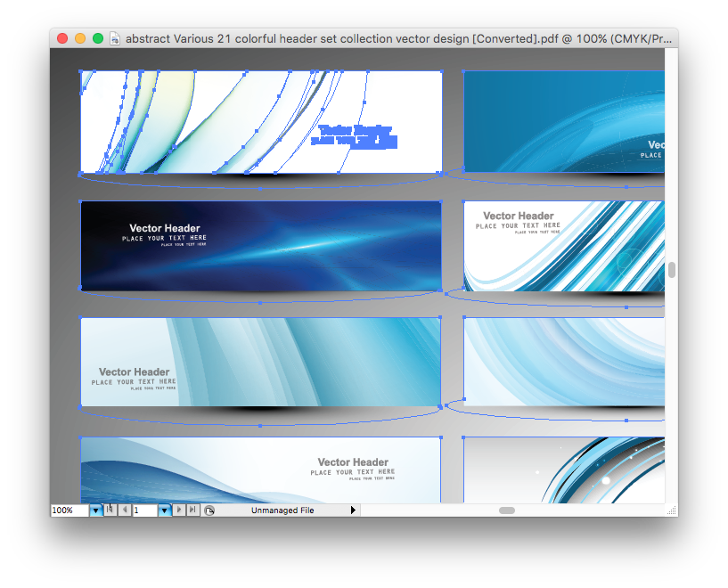Image resolution: width=728 pixels, height=588 pixels.
Task: Select the blue striped Vector Header banner
Action: point(564,247)
